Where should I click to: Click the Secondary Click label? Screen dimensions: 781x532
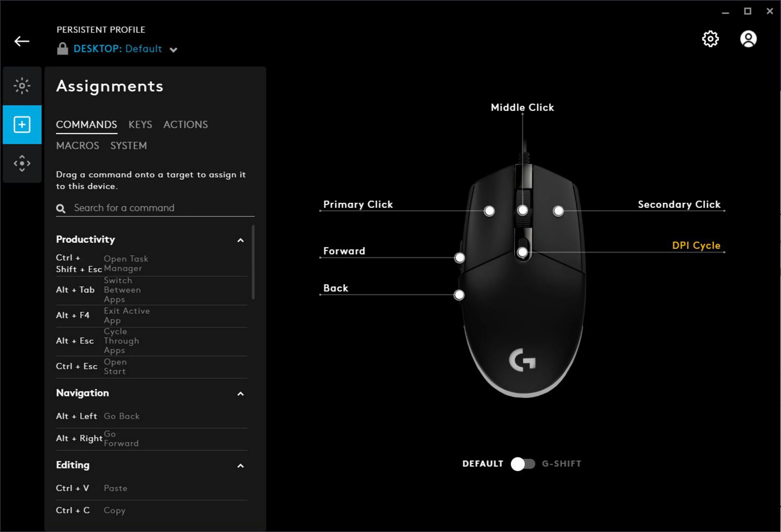(x=679, y=204)
